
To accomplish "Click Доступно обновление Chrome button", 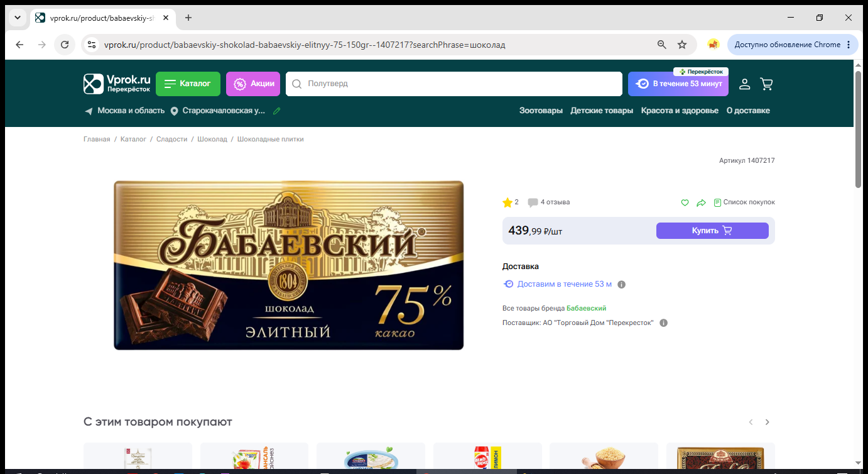I will [x=787, y=45].
